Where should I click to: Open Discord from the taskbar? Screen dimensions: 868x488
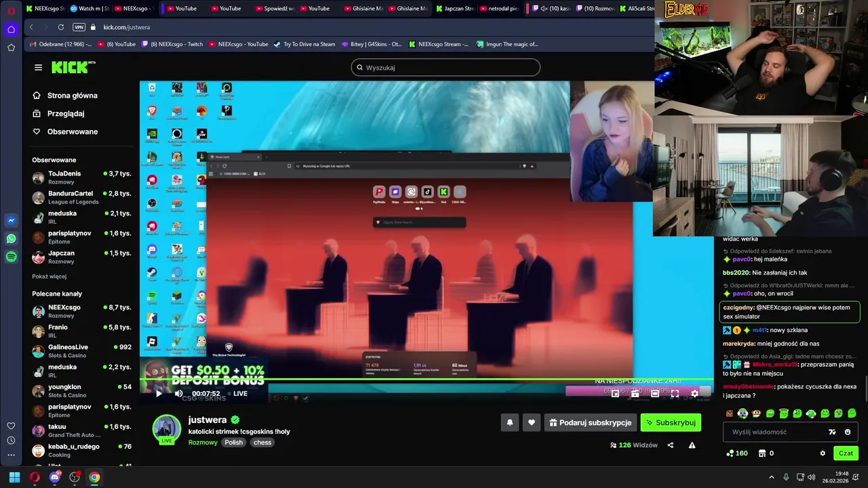[x=55, y=477]
